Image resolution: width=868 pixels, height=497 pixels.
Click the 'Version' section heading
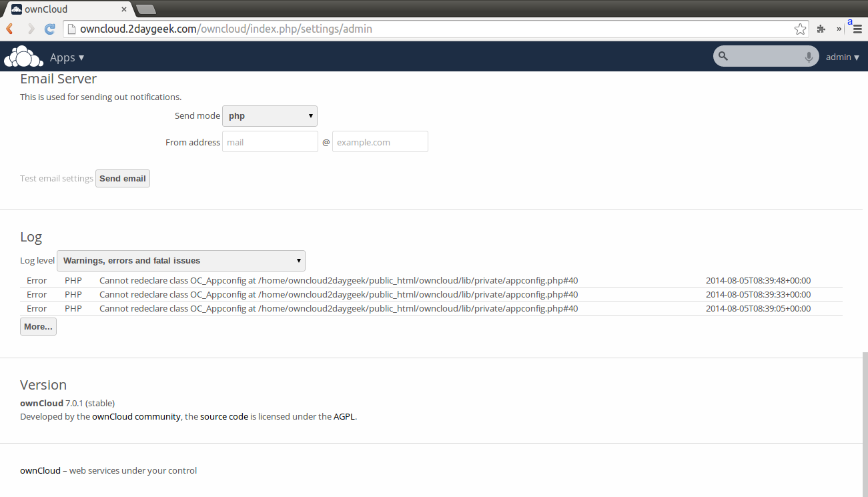43,385
